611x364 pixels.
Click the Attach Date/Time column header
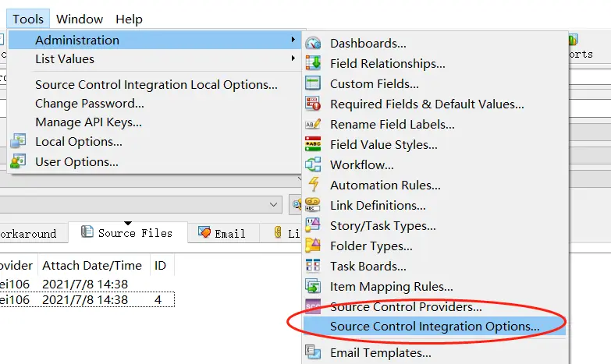pos(91,266)
